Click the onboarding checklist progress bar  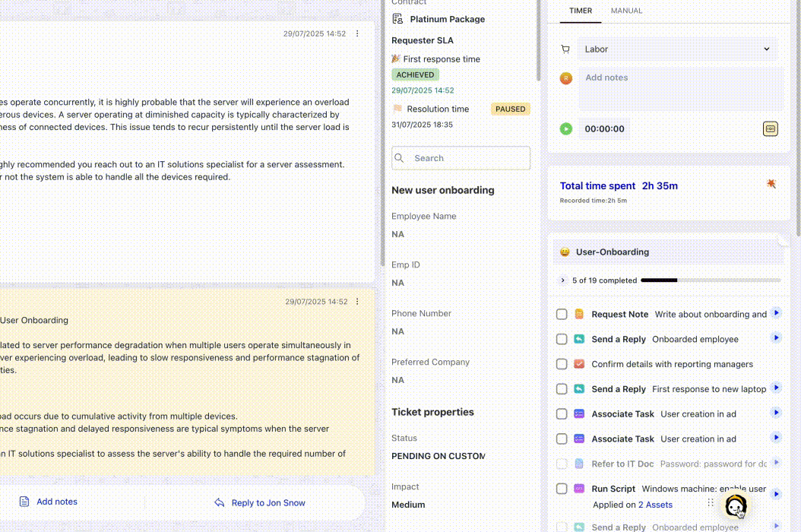[711, 280]
